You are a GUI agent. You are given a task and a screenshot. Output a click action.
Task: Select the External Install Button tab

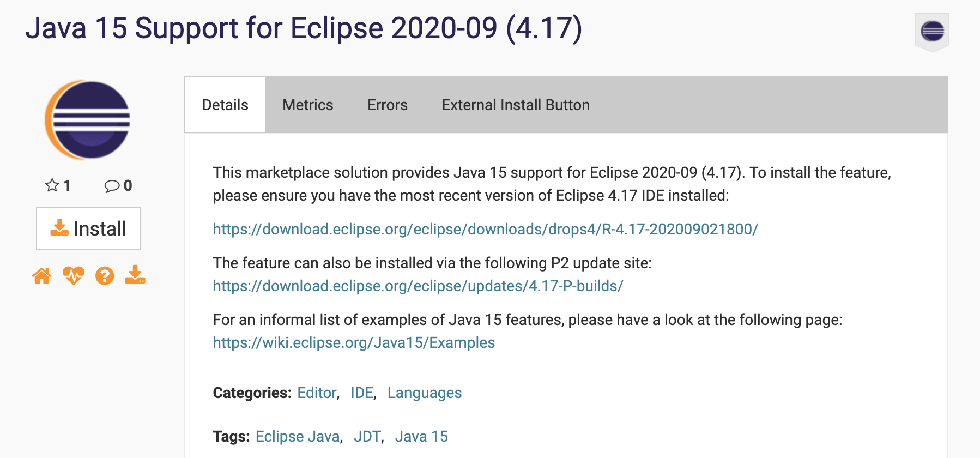pyautogui.click(x=515, y=105)
